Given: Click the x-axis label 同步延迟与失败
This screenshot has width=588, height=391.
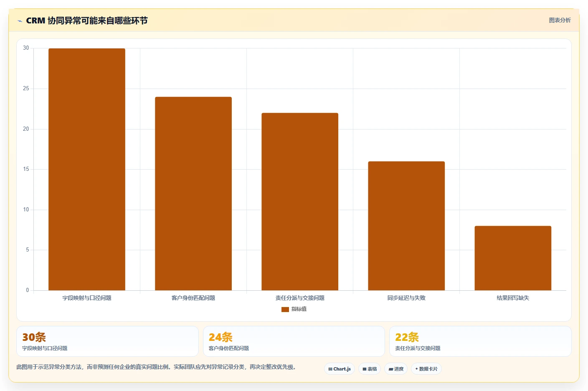Looking at the screenshot, I should [x=406, y=298].
